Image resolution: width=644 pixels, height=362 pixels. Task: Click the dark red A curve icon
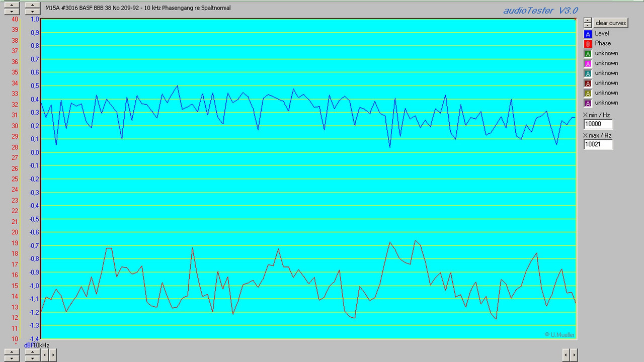(588, 83)
